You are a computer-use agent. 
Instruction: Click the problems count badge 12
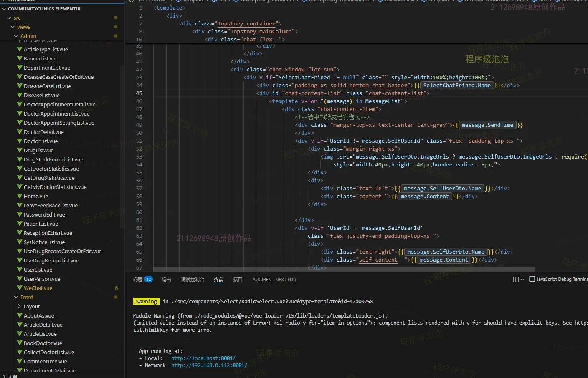(x=148, y=280)
